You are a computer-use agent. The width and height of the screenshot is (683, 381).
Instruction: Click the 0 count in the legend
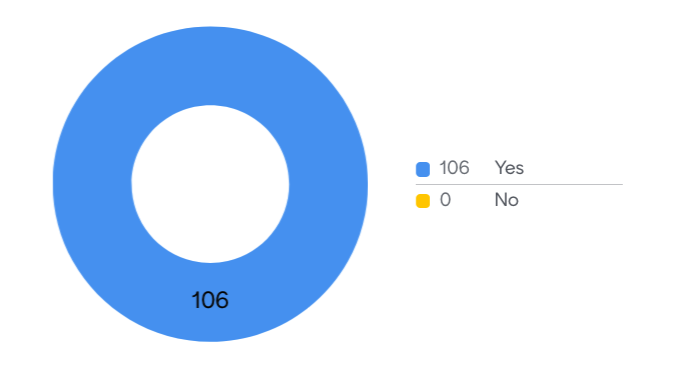click(445, 200)
